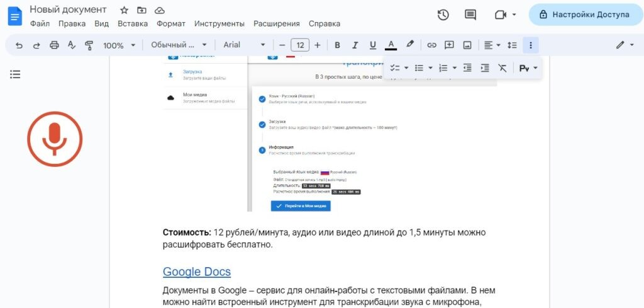Open the Инструменты menu
This screenshot has width=644, height=308.
(219, 23)
